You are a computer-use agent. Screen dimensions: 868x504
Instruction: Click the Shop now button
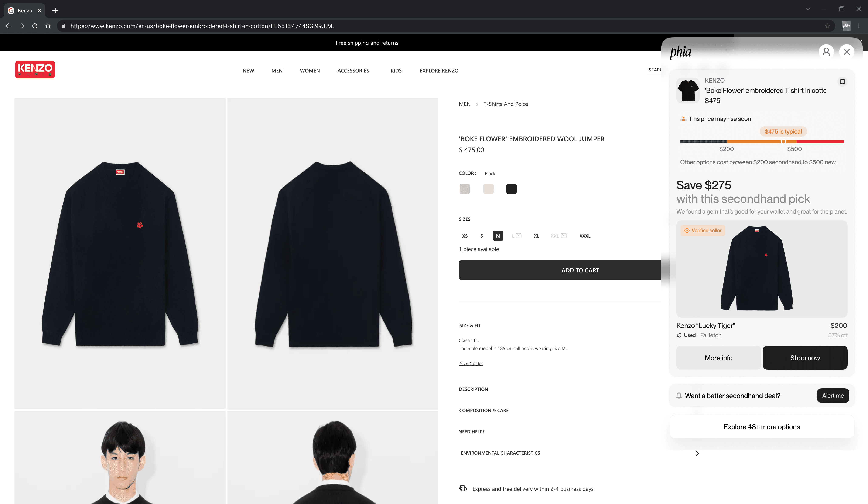coord(805,358)
